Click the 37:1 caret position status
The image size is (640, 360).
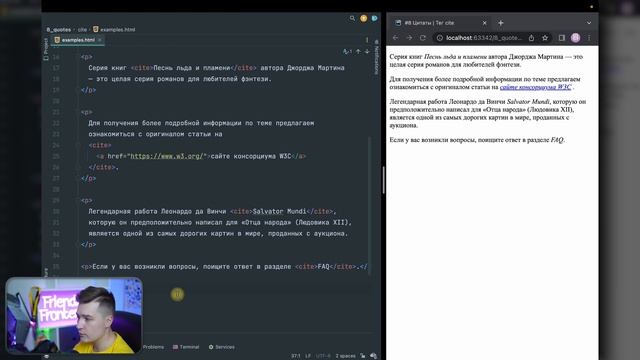296,356
